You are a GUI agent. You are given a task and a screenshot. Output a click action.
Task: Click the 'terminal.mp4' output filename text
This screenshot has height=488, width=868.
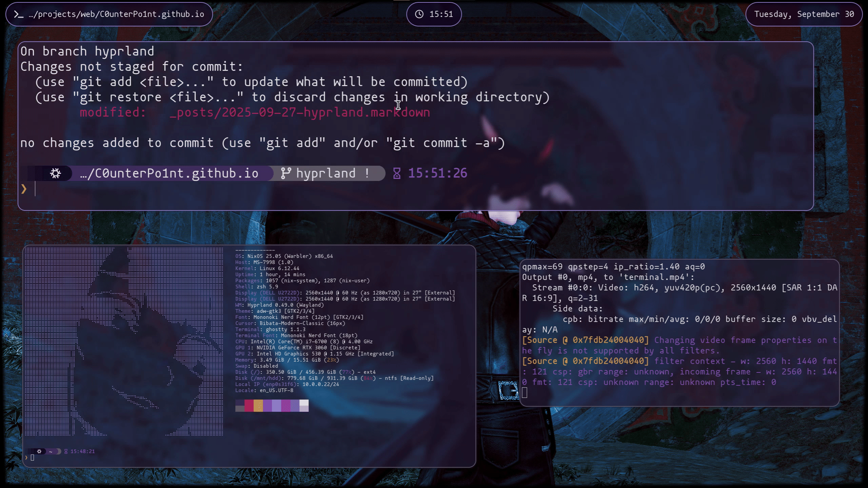pos(654,277)
